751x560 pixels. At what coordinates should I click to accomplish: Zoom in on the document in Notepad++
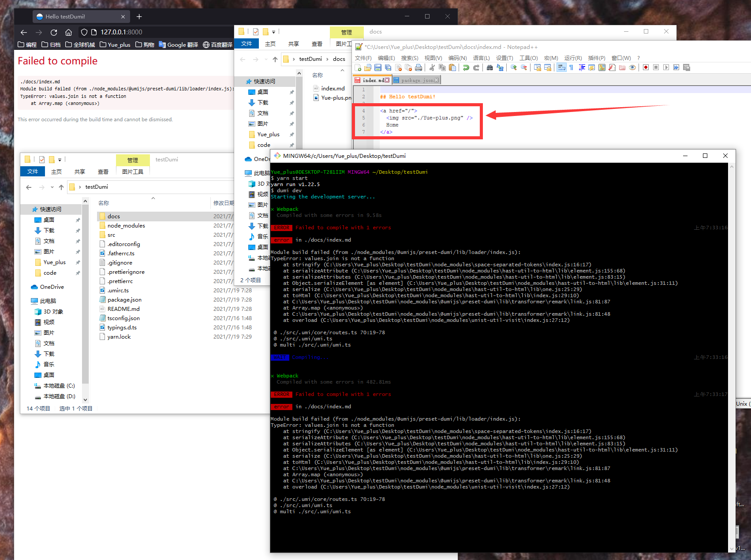point(513,67)
